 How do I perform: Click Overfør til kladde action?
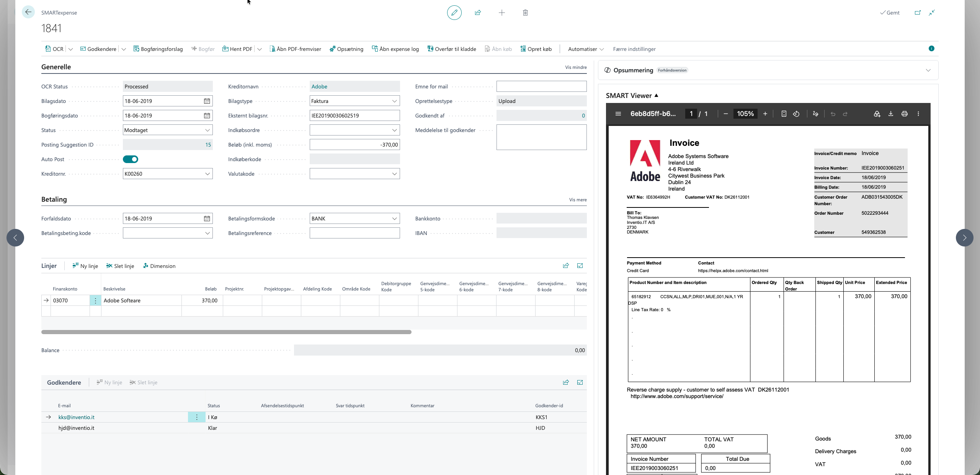point(452,49)
